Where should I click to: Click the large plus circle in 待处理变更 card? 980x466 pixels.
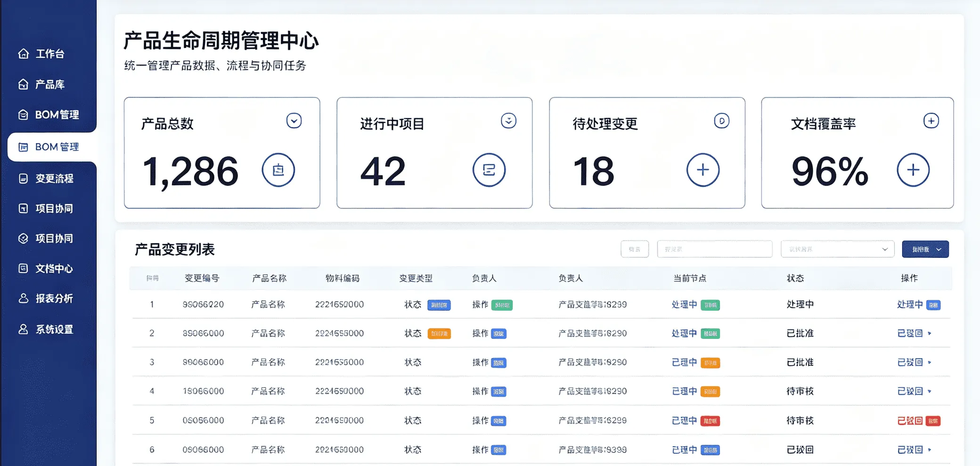click(703, 170)
